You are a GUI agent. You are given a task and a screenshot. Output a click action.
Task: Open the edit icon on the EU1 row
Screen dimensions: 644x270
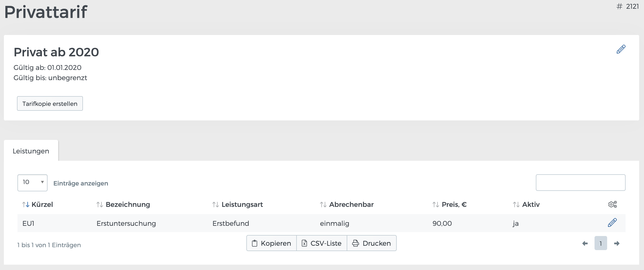[x=612, y=222]
